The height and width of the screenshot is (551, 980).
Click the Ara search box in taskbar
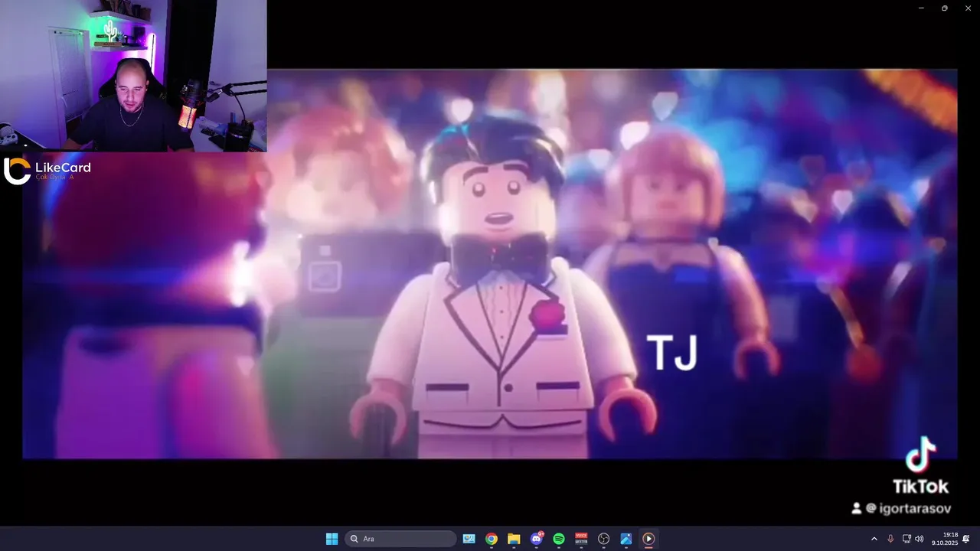click(400, 539)
